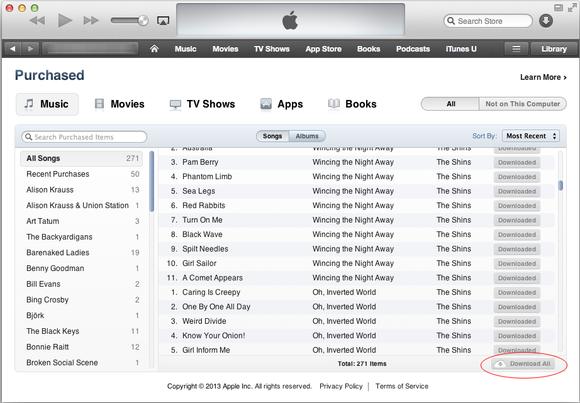Skip to next track with fast-forward icon
Viewport: 580px width, 403px height.
click(x=91, y=20)
